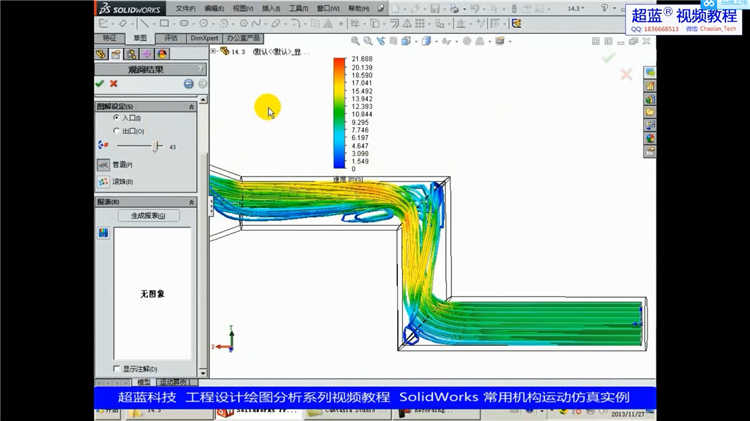Click the SolidWorks logo

(x=130, y=9)
